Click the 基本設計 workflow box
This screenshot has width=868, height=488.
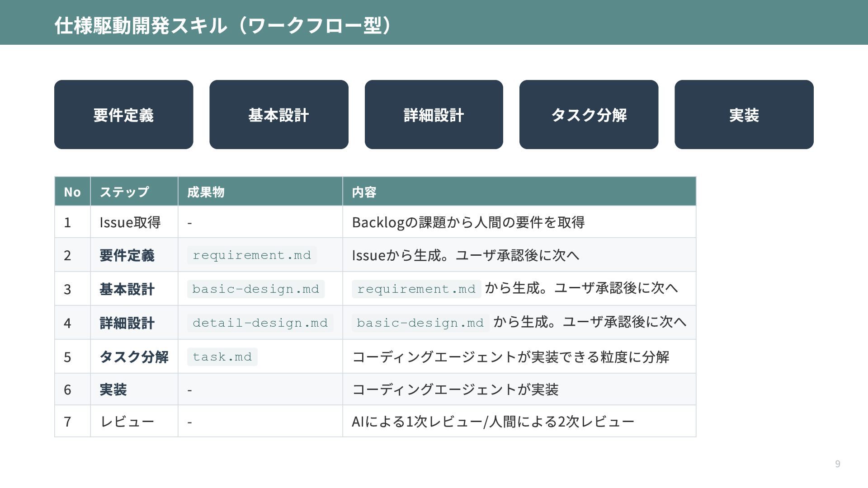278,115
